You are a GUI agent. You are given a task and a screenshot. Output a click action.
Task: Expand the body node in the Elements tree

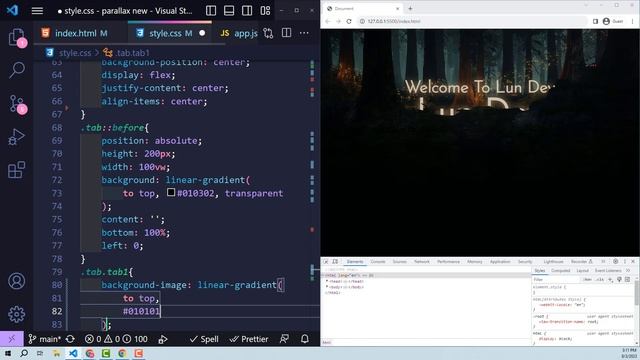(327, 287)
